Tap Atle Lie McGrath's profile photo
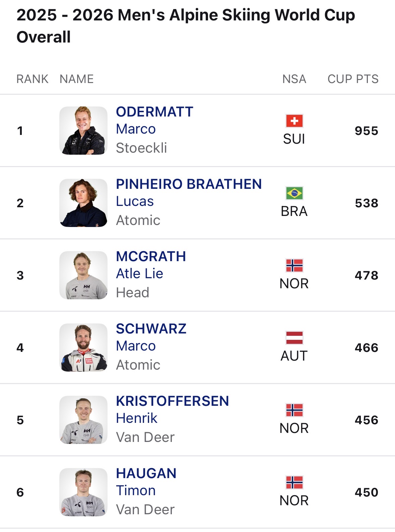This screenshot has height=532, width=395. pos(83,275)
